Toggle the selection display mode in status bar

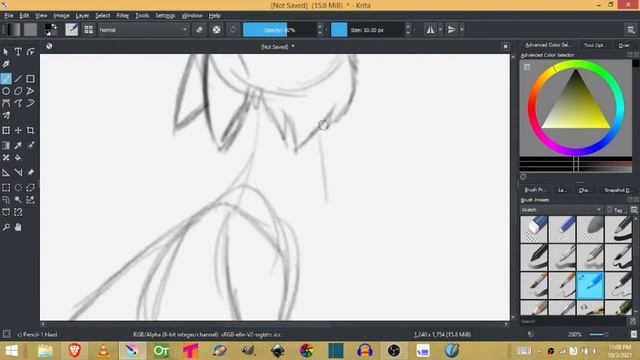(x=7, y=334)
